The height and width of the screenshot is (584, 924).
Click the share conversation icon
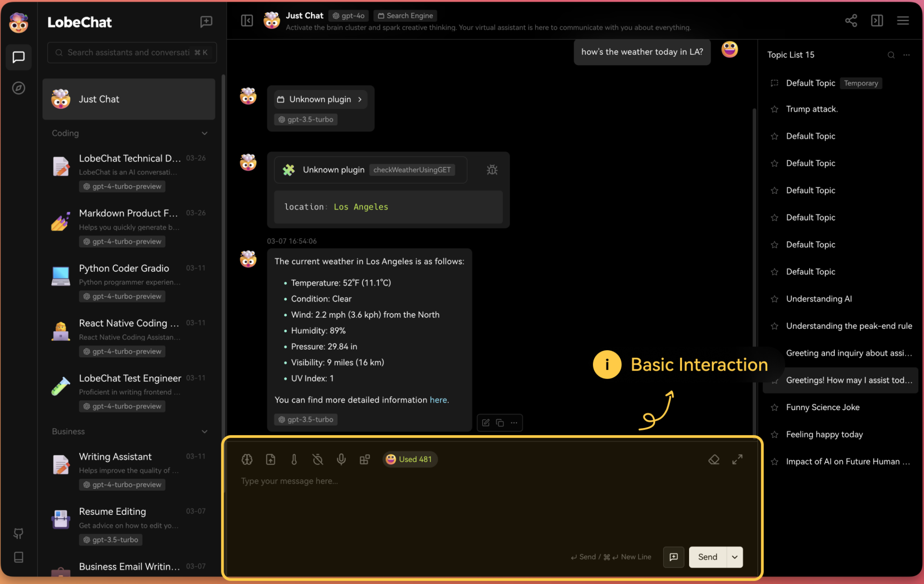tap(851, 20)
